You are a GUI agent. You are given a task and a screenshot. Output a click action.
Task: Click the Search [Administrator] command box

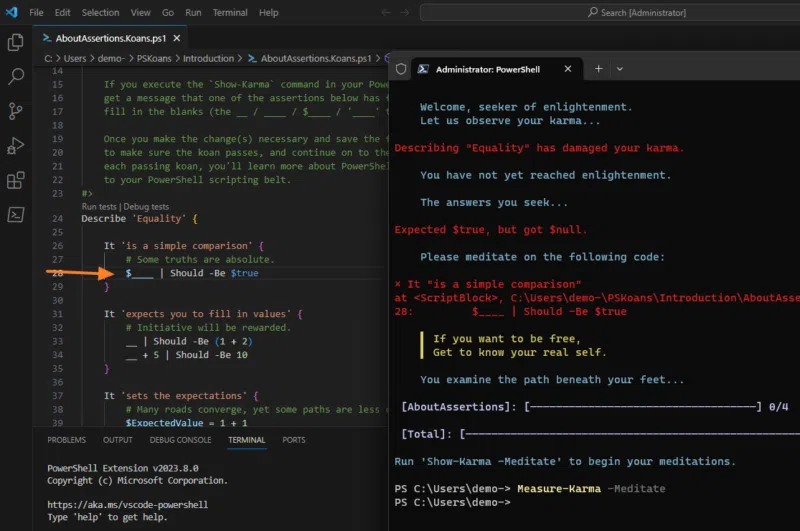coord(610,12)
